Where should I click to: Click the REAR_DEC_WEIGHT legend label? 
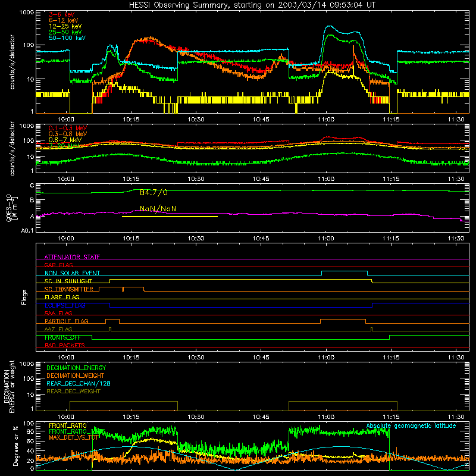tap(73, 392)
